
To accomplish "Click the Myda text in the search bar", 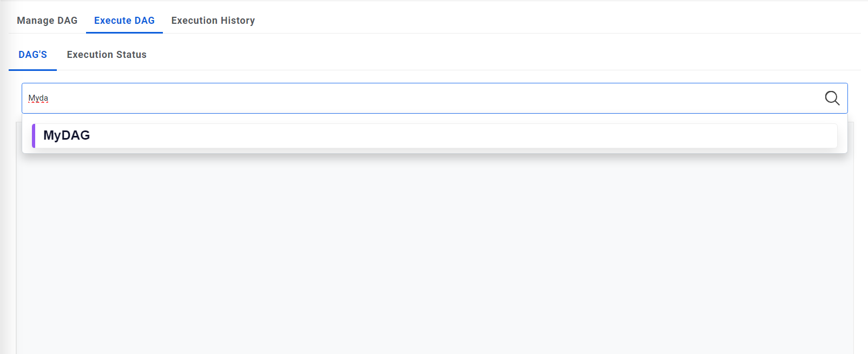I will click(x=38, y=98).
